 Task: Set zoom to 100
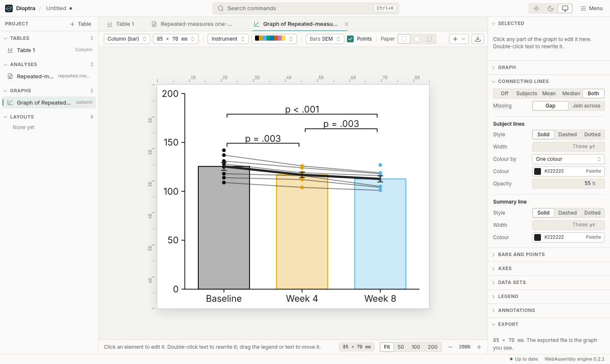(416, 347)
